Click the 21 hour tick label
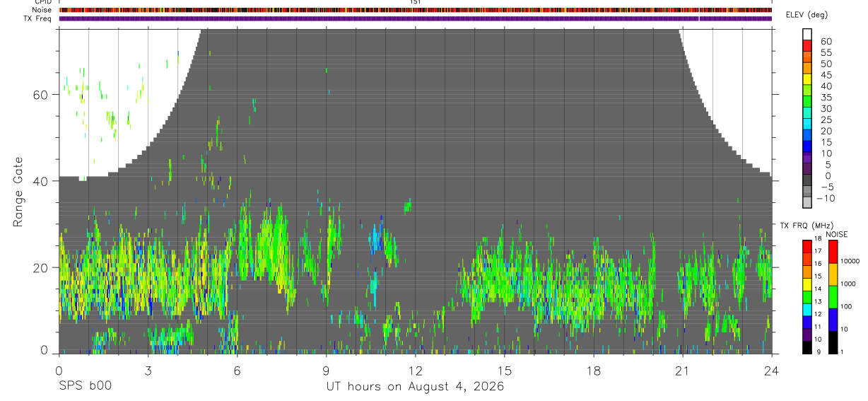Screen dimensions: 868x401 pos(682,371)
